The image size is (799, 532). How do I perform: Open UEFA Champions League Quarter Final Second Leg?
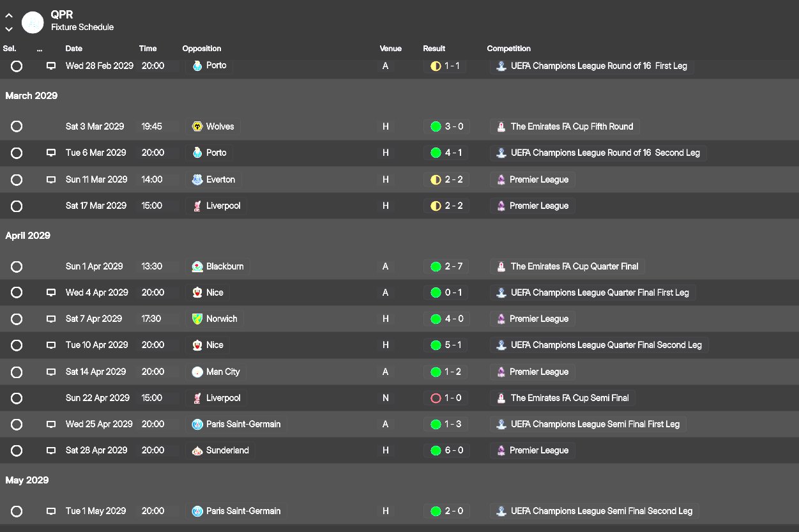pyautogui.click(x=605, y=345)
